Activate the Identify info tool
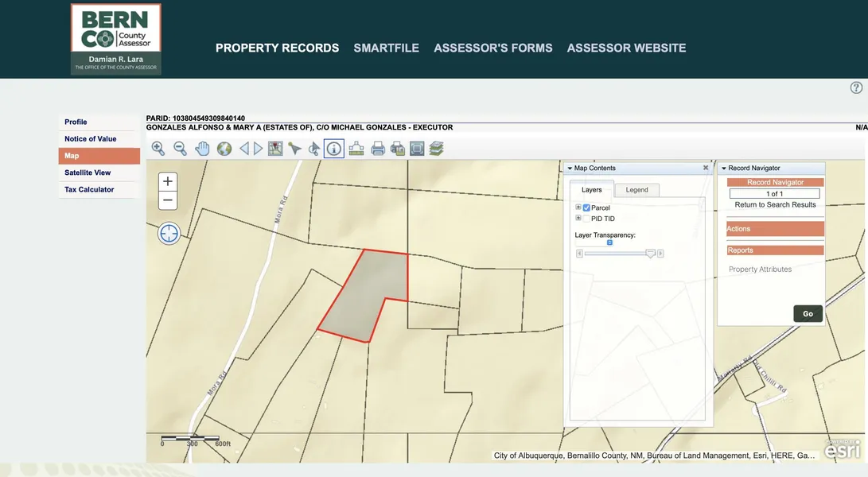 pos(334,149)
